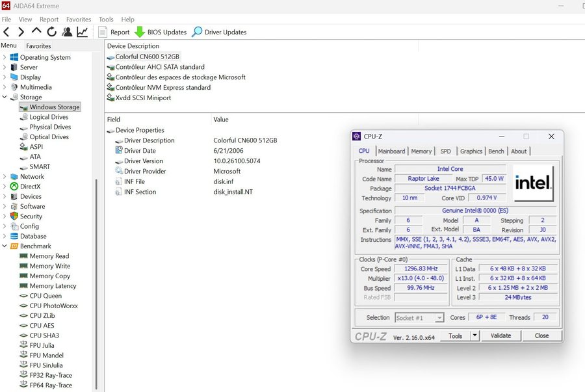The height and width of the screenshot is (392, 585).
Task: Open the Report toolbar button
Action: (114, 32)
